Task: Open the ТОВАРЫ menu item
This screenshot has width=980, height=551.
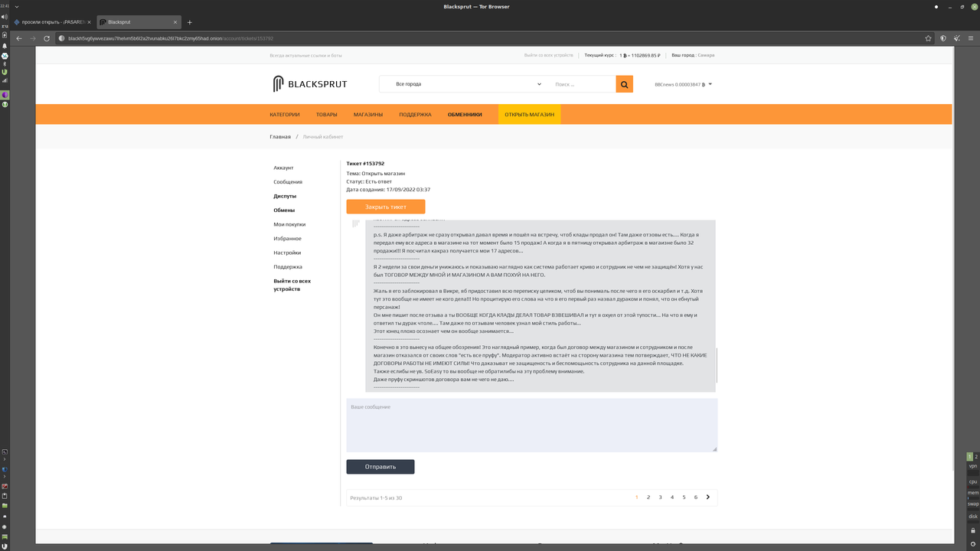Action: (327, 115)
